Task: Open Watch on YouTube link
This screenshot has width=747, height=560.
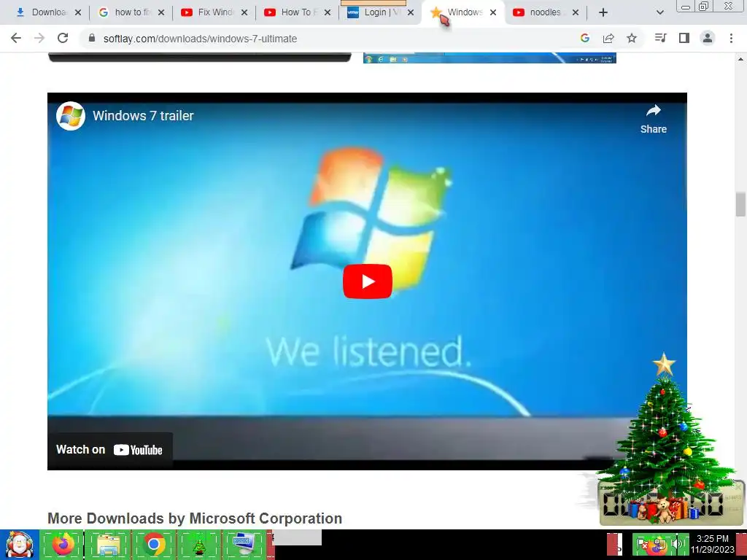Action: click(109, 450)
